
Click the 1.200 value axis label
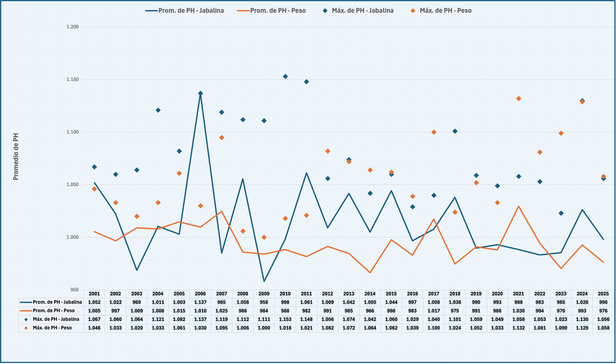(x=72, y=27)
